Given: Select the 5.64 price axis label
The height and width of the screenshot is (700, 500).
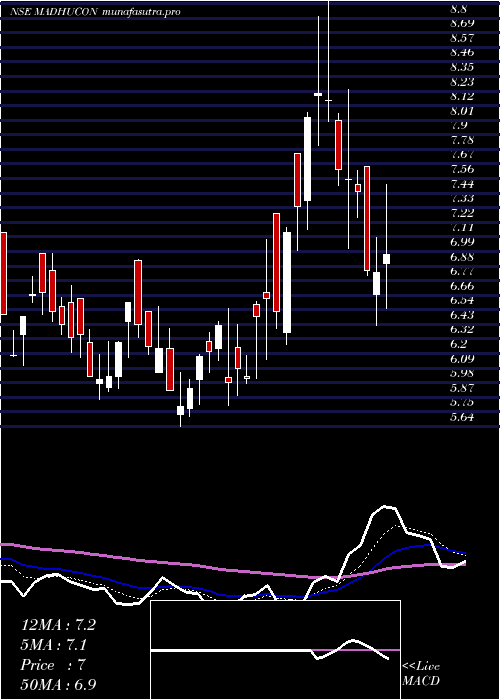Looking at the screenshot, I should point(462,417).
